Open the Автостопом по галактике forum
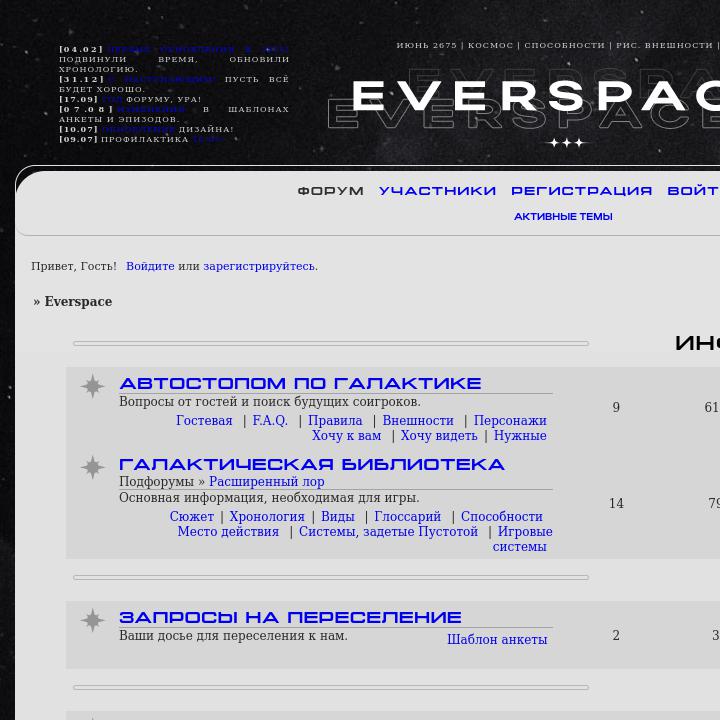This screenshot has width=720, height=720. point(300,383)
